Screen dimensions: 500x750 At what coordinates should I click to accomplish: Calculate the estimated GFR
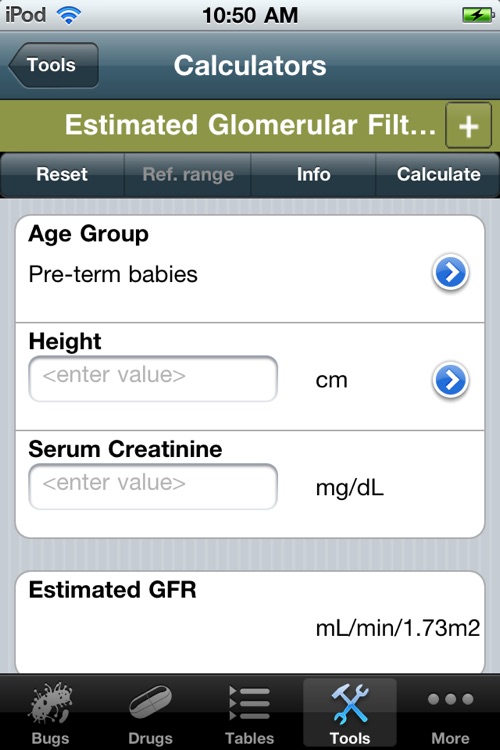click(438, 175)
